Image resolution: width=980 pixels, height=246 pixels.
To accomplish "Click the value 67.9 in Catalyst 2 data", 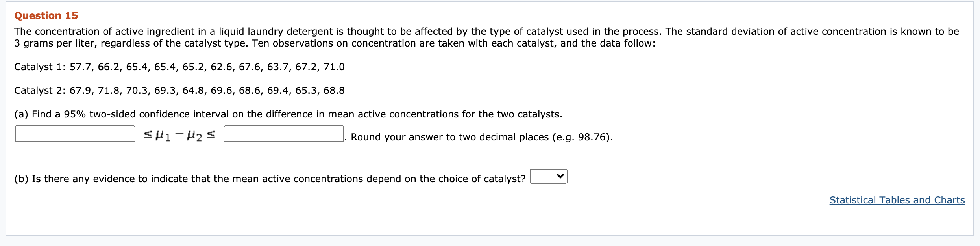I will point(80,91).
